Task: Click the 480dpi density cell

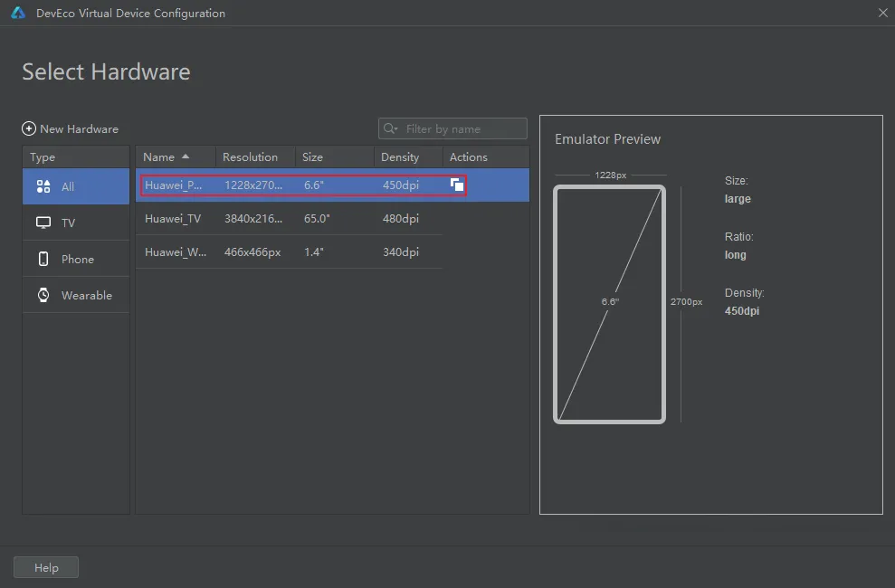Action: coord(401,218)
